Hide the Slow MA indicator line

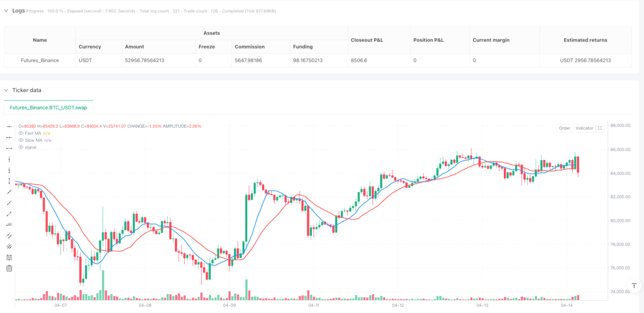tap(21, 140)
